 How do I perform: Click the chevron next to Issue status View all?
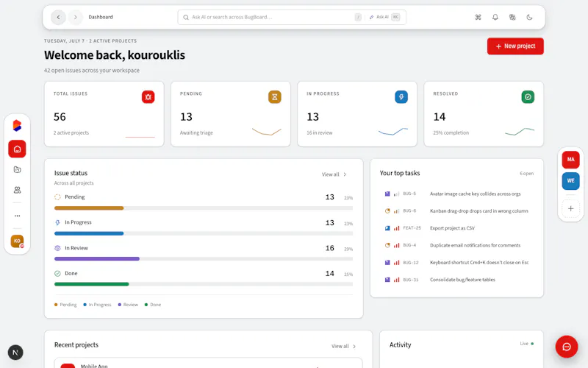[x=345, y=174]
